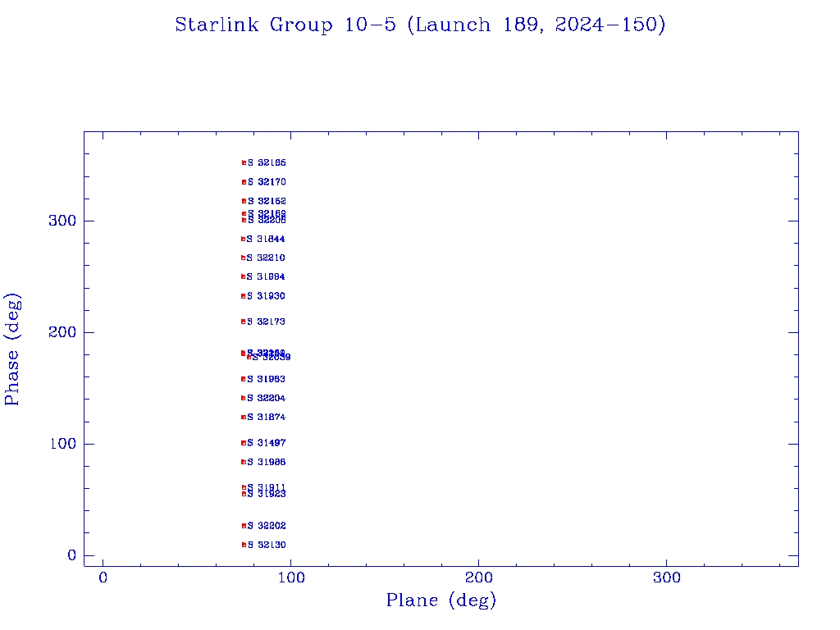This screenshot has width=840, height=630.
Task: Select the Plane axis tick label '200'
Action: coord(479,577)
